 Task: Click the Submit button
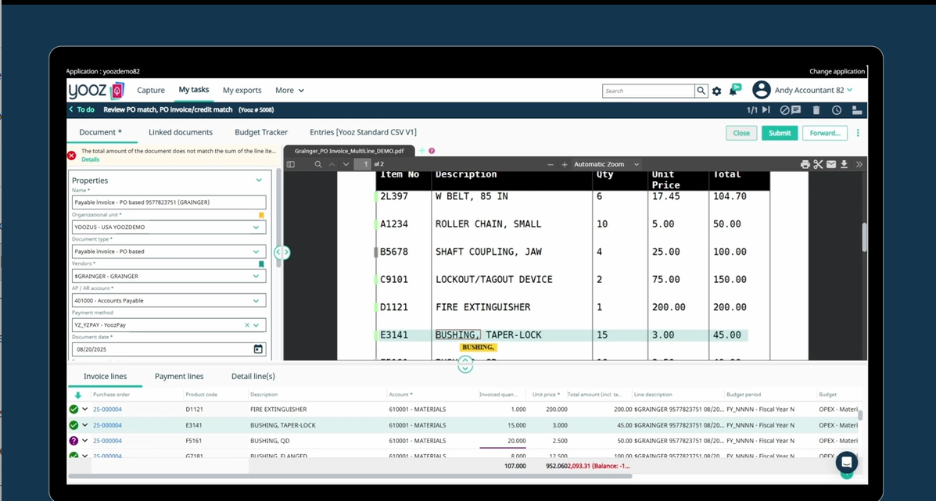[x=779, y=133]
